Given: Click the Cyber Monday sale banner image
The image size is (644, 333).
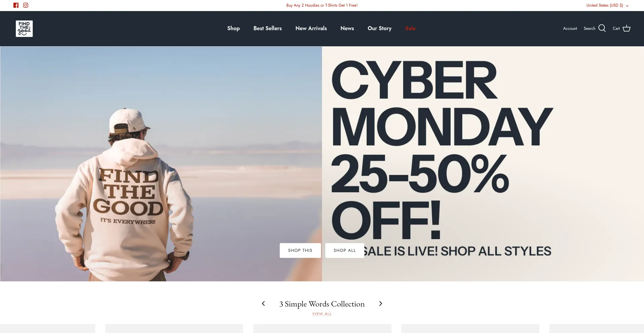Looking at the screenshot, I should coord(483,164).
